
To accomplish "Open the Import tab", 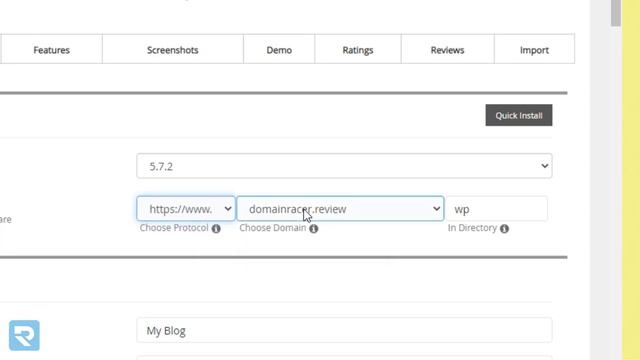I will pos(534,50).
